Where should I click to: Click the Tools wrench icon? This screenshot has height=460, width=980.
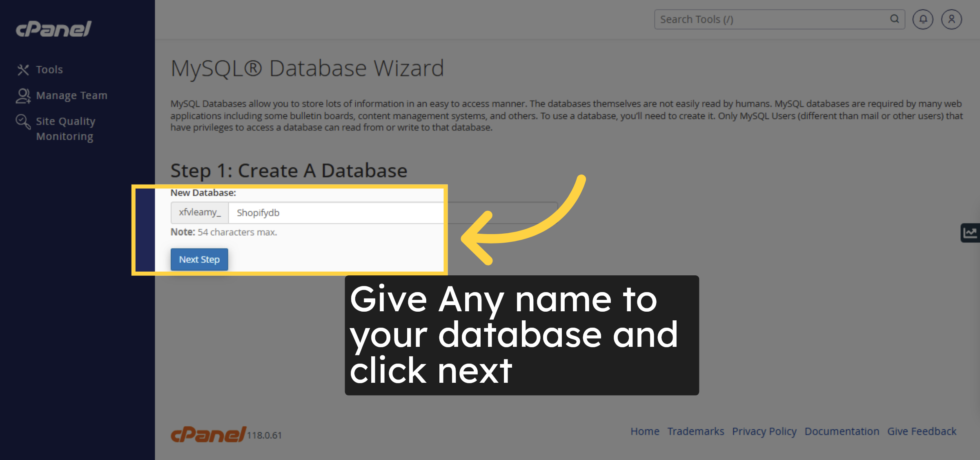23,70
